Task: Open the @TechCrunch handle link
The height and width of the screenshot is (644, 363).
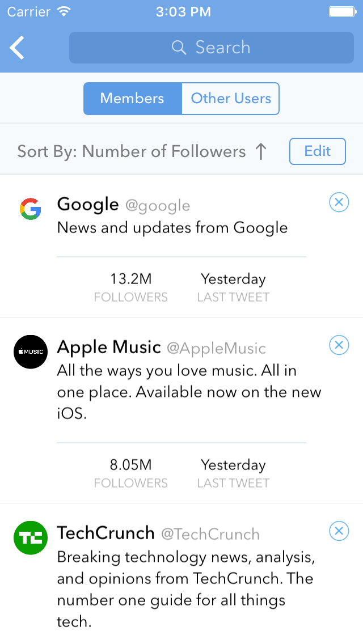Action: point(210,535)
